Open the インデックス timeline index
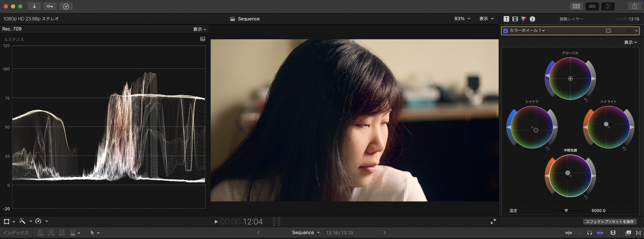 coord(15,233)
